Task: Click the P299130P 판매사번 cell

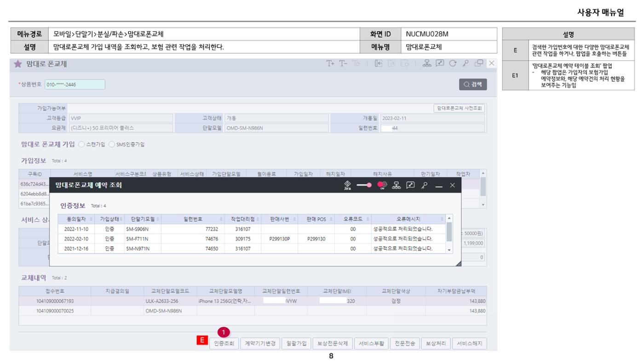Action: pos(280,239)
